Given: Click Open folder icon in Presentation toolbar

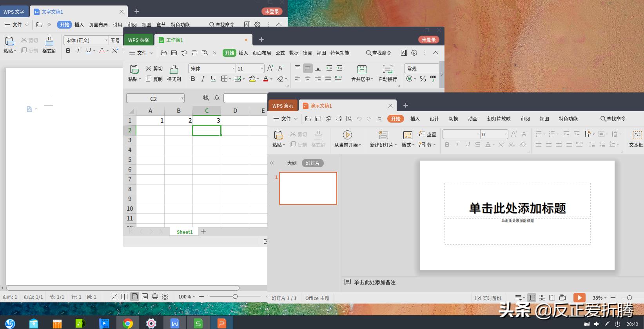Looking at the screenshot, I should pos(308,119).
